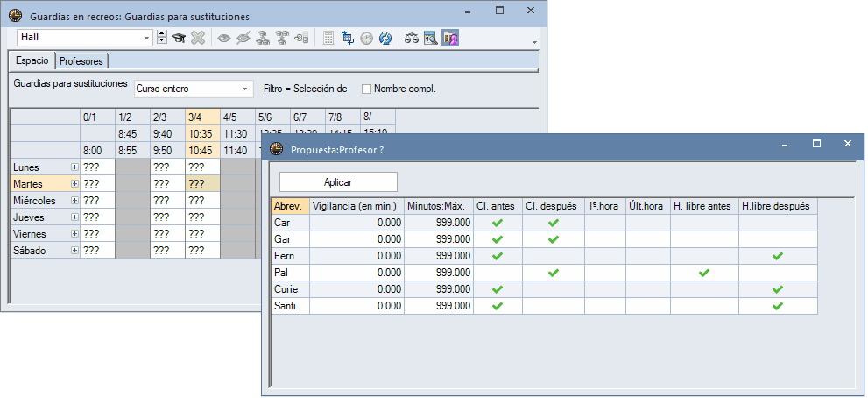The image size is (868, 398).
Task: Close the Propuesta:Profesor window
Action: click(x=847, y=144)
